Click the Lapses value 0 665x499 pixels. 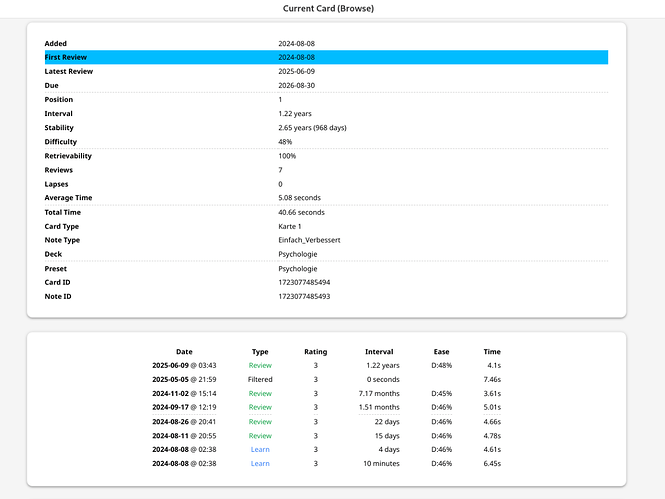[x=280, y=184]
